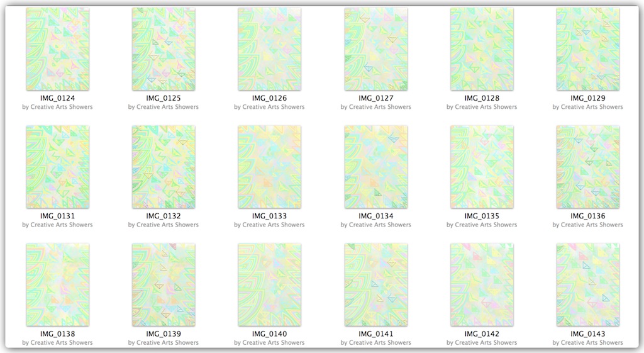The height and width of the screenshot is (353, 644).
Task: Select the IMG_0128 thumbnail
Action: click(482, 49)
